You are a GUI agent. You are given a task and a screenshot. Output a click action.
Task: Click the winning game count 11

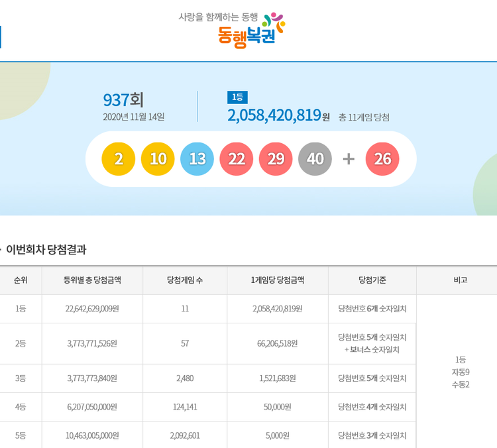click(x=185, y=308)
